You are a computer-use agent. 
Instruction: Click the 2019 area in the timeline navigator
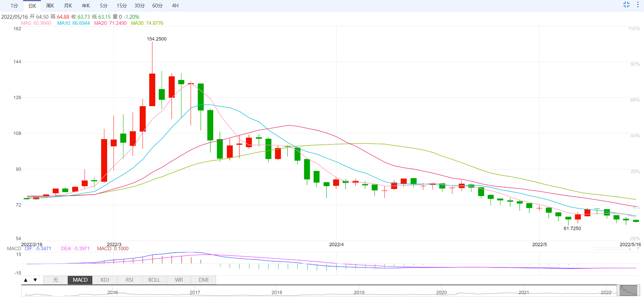pyautogui.click(x=359, y=292)
